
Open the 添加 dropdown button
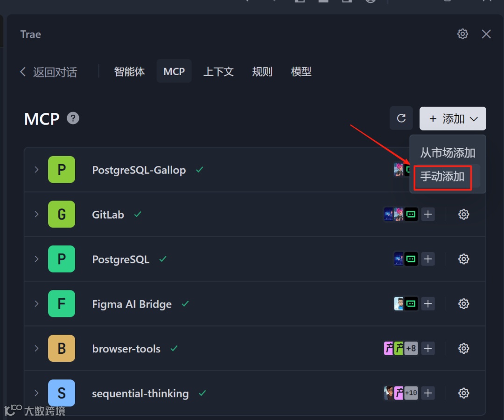(453, 118)
